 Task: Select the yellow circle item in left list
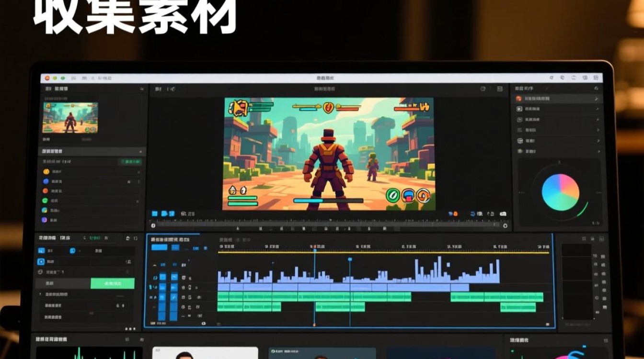pyautogui.click(x=46, y=172)
